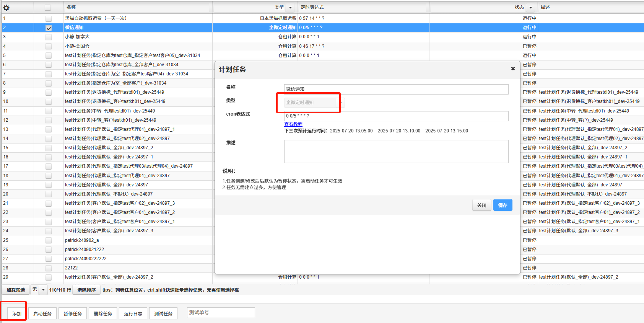Check the checkbox for 小静-加拿大 row
This screenshot has width=644, height=323.
(49, 37)
